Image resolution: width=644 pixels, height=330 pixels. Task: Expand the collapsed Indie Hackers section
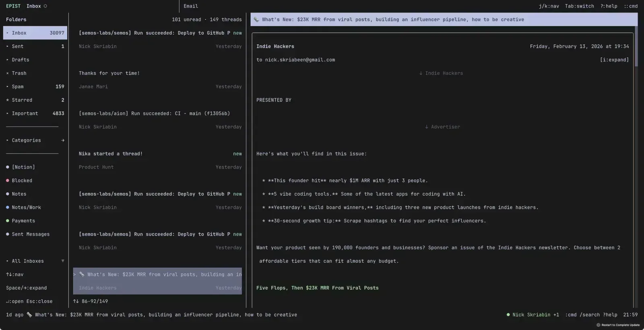(x=441, y=73)
